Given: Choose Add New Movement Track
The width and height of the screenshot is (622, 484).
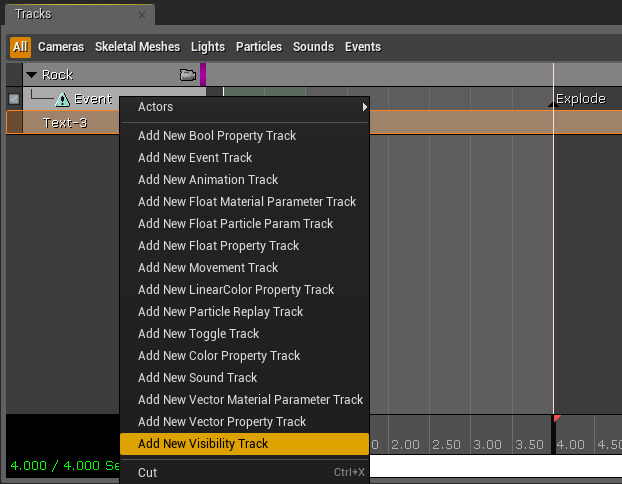Looking at the screenshot, I should coord(245,268).
